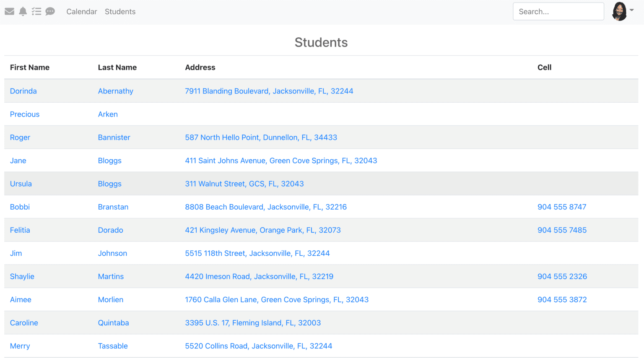Open the 3395 U.S. 17 Fleming Island address
The image size is (644, 358).
pos(253,323)
